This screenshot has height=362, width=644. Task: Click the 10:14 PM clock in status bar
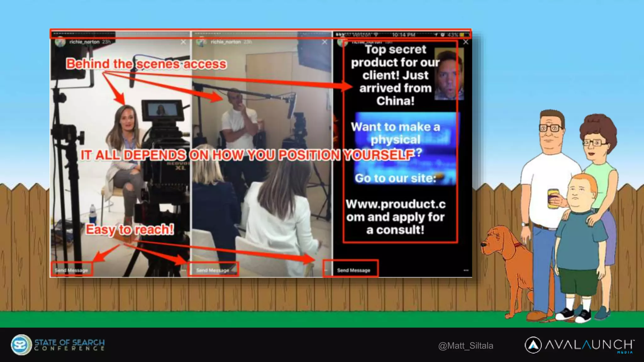point(403,35)
